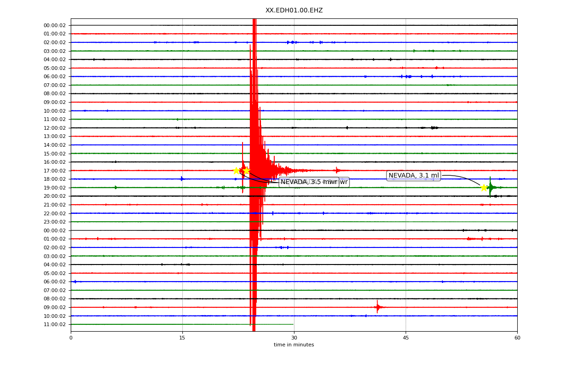Click the 15 minute tick label
This screenshot has height=368, width=588.
click(182, 338)
